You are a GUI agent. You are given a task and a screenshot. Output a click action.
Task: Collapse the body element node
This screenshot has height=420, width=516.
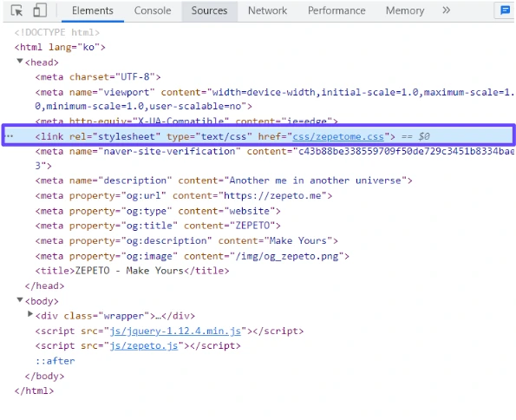pos(20,300)
